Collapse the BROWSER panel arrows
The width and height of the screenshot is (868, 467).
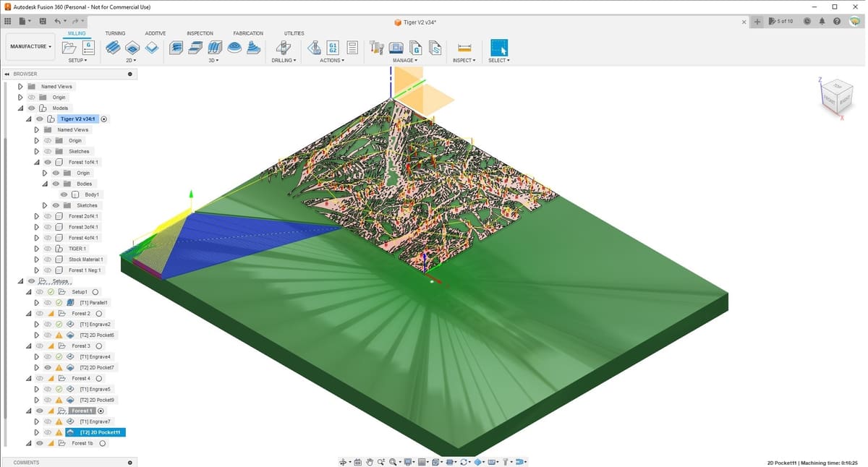pos(7,74)
